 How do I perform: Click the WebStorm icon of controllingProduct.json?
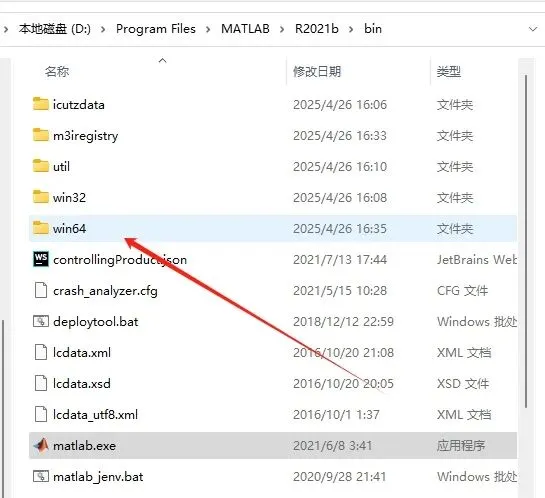pos(41,259)
